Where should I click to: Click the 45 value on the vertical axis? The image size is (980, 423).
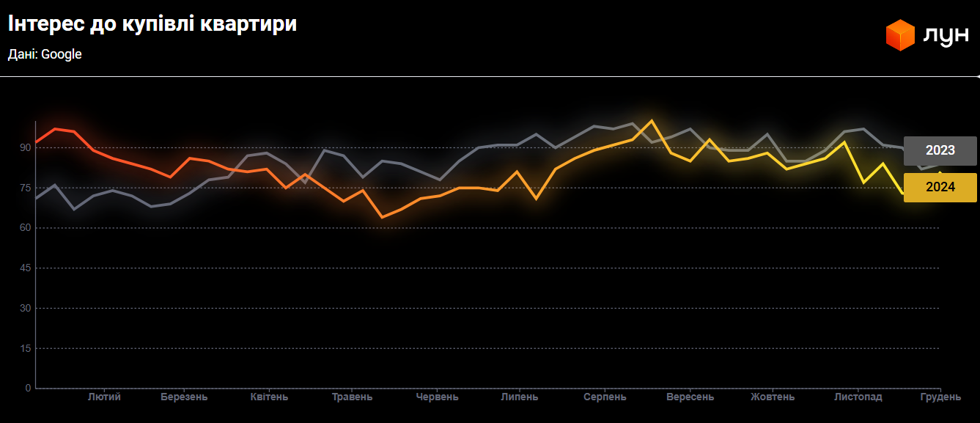pos(26,268)
